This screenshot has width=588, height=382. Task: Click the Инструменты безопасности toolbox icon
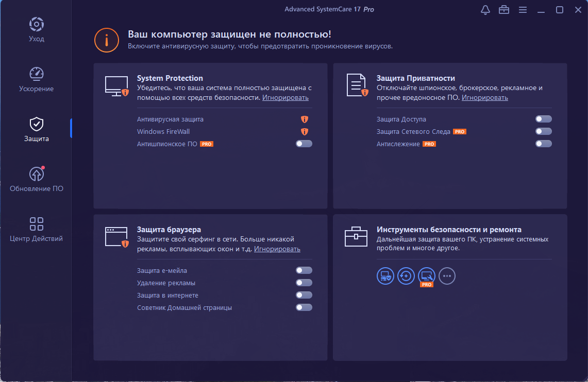pos(356,237)
